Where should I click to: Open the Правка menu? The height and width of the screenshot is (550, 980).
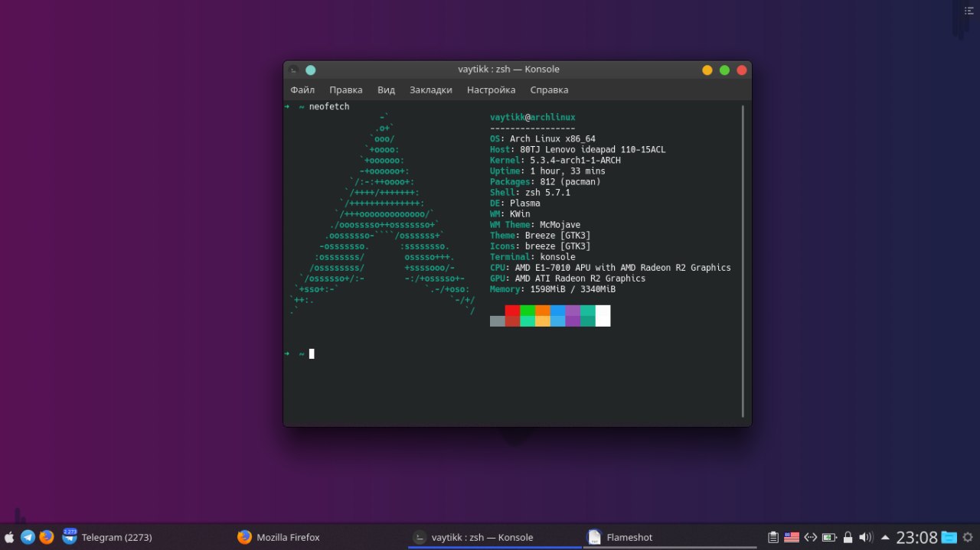coord(346,89)
